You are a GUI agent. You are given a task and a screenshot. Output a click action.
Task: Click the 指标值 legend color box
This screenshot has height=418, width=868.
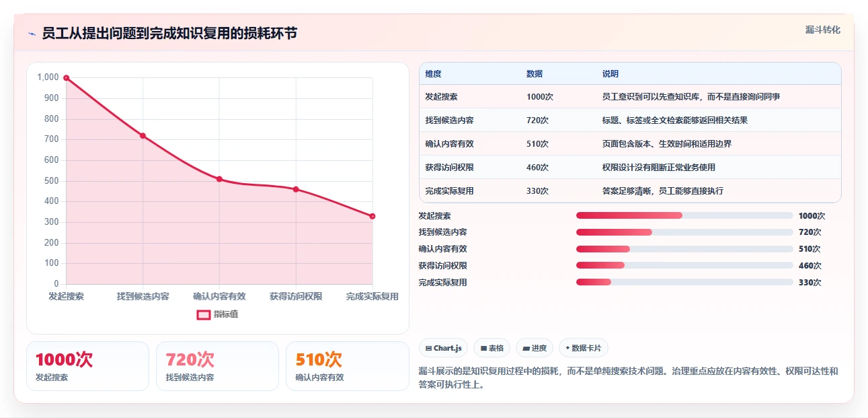coord(203,314)
